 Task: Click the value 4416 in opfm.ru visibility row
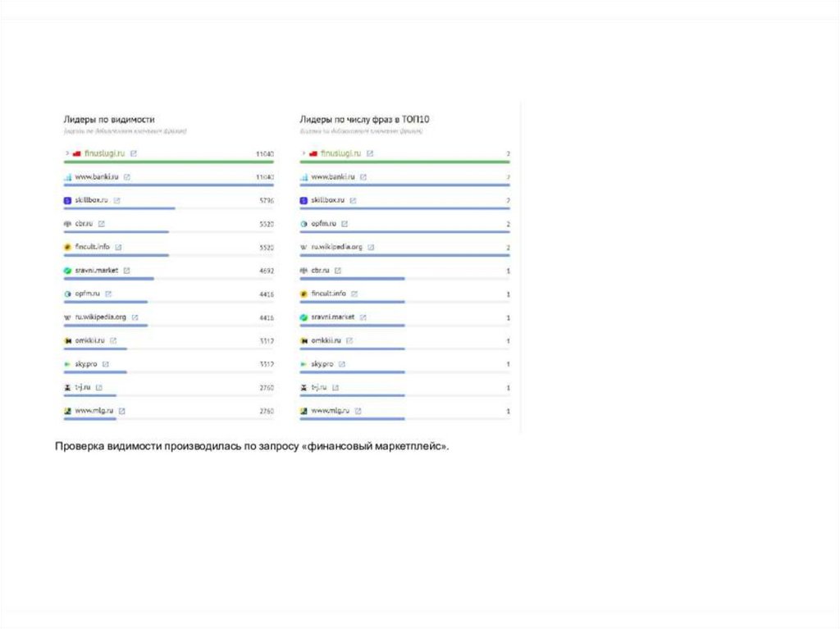click(x=267, y=294)
